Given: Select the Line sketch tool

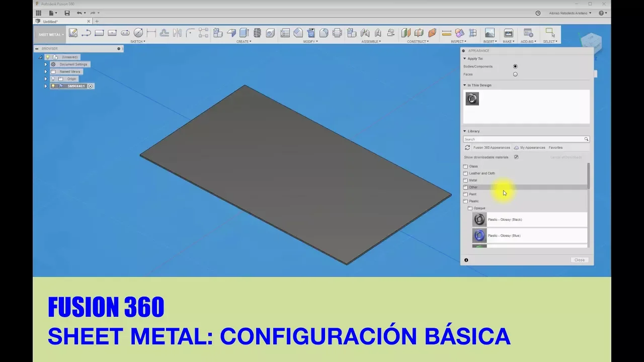Looking at the screenshot, I should 86,33.
